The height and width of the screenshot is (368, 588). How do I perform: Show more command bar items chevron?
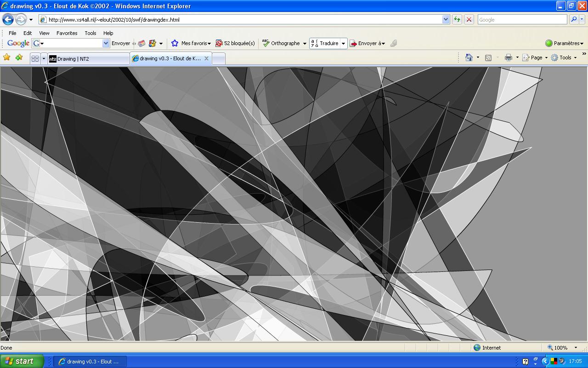click(584, 54)
